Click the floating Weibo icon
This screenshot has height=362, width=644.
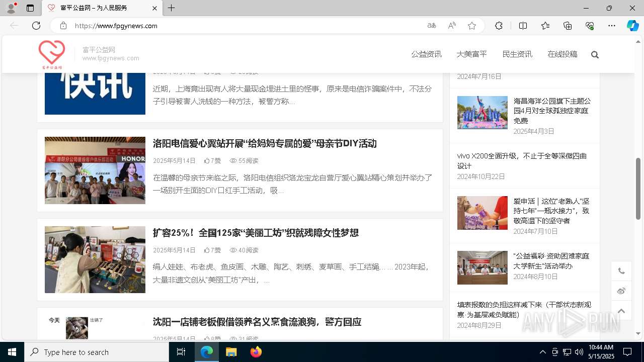[x=621, y=291]
